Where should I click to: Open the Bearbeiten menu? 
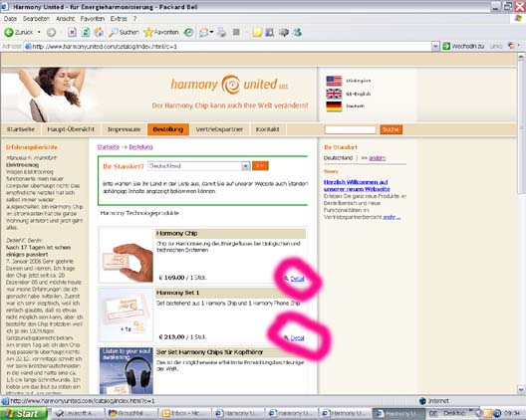pyautogui.click(x=36, y=19)
